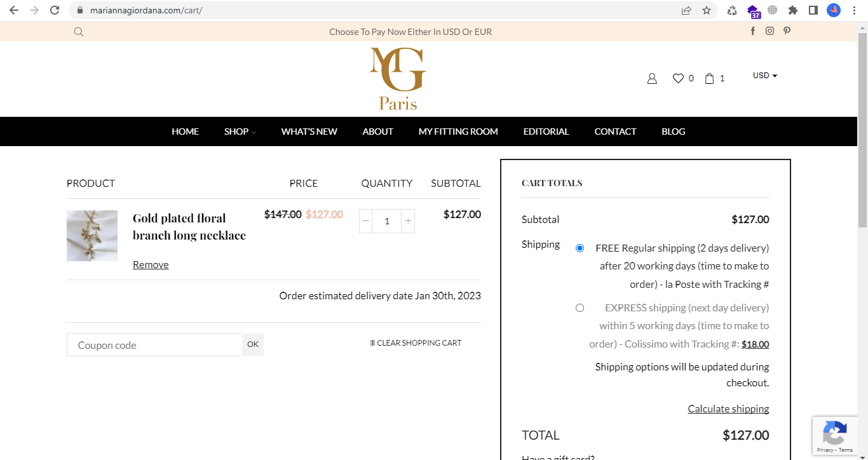Open WHAT'S NEW page
The width and height of the screenshot is (868, 460).
309,132
